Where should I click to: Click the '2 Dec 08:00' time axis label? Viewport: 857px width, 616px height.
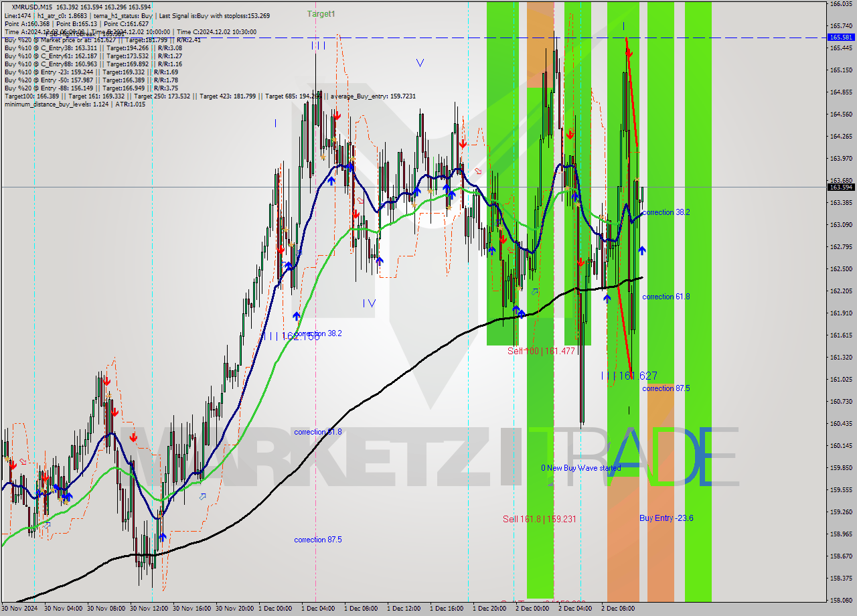tap(618, 609)
